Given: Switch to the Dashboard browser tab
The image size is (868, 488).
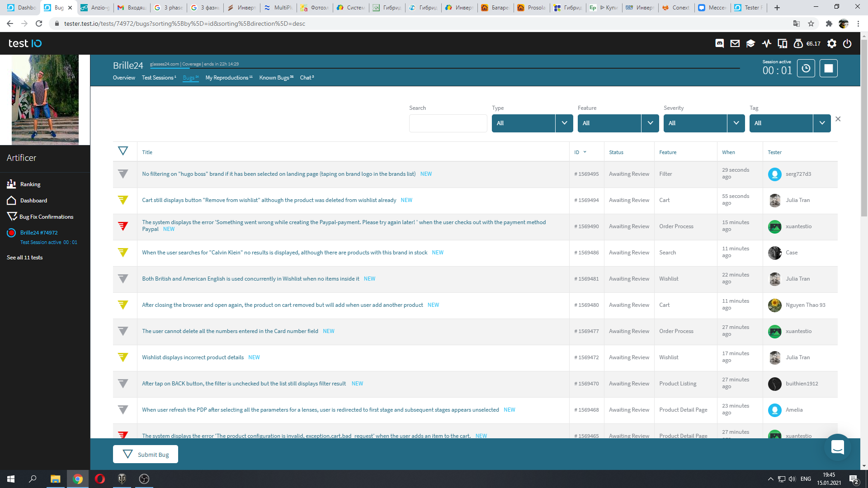Looking at the screenshot, I should coord(21,8).
